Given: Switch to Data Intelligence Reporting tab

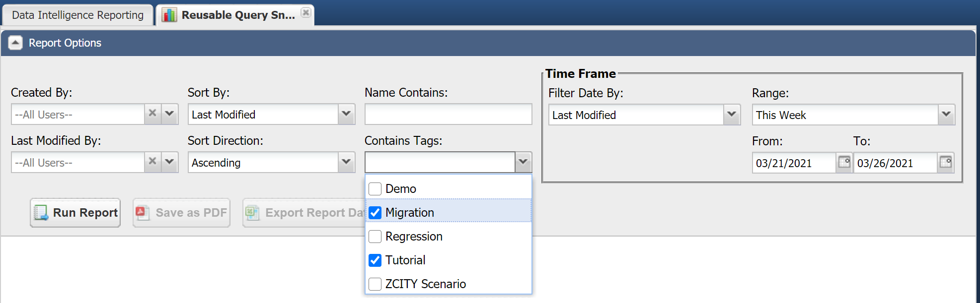Looking at the screenshot, I should point(77,15).
